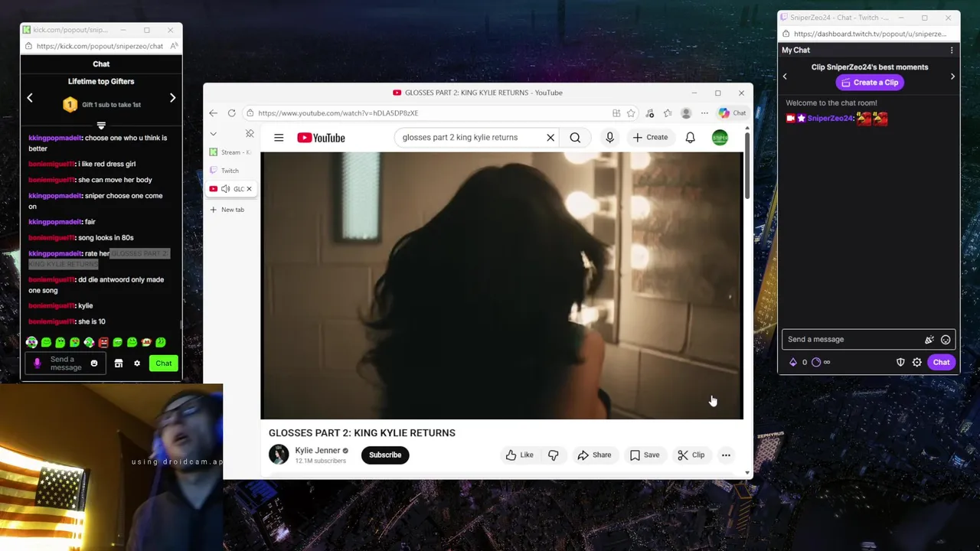This screenshot has height=551, width=980.
Task: Click the Kick chat purple microphone icon
Action: tap(37, 364)
